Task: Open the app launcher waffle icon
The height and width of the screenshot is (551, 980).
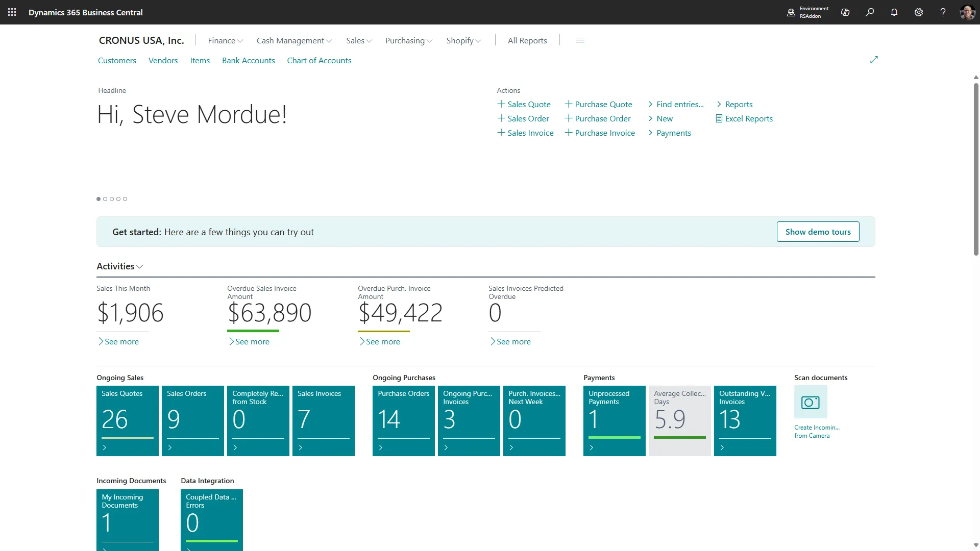Action: point(12,12)
